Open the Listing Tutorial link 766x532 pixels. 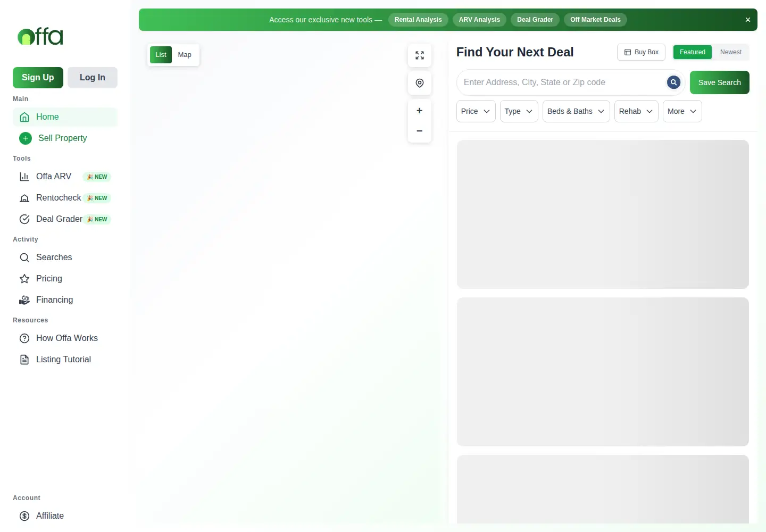(x=65, y=360)
